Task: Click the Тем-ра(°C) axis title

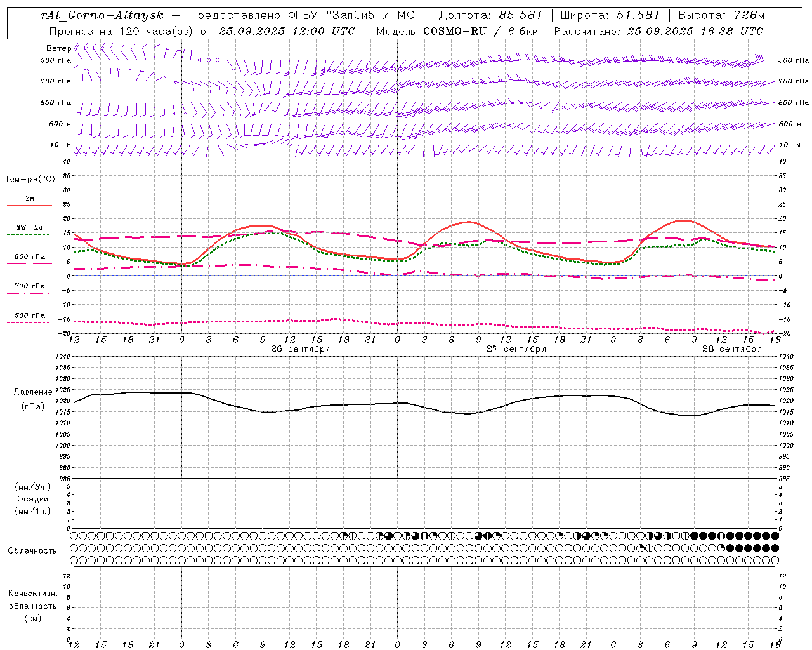Action: point(30,180)
